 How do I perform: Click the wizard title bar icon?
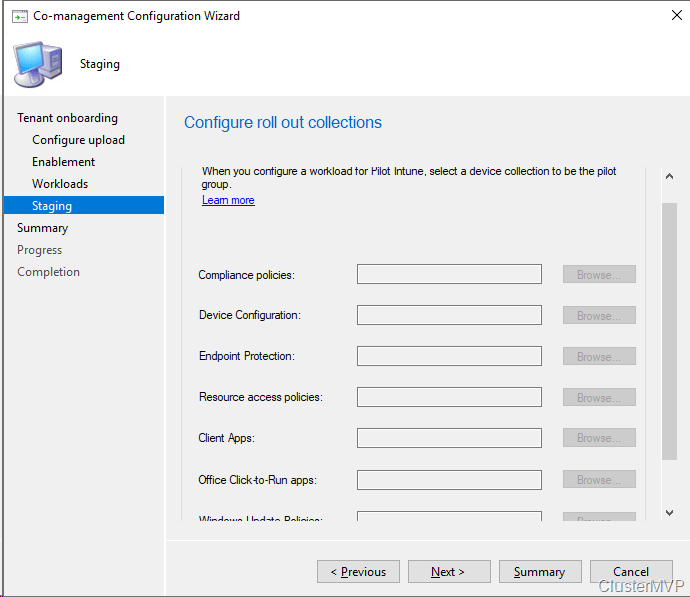click(20, 16)
